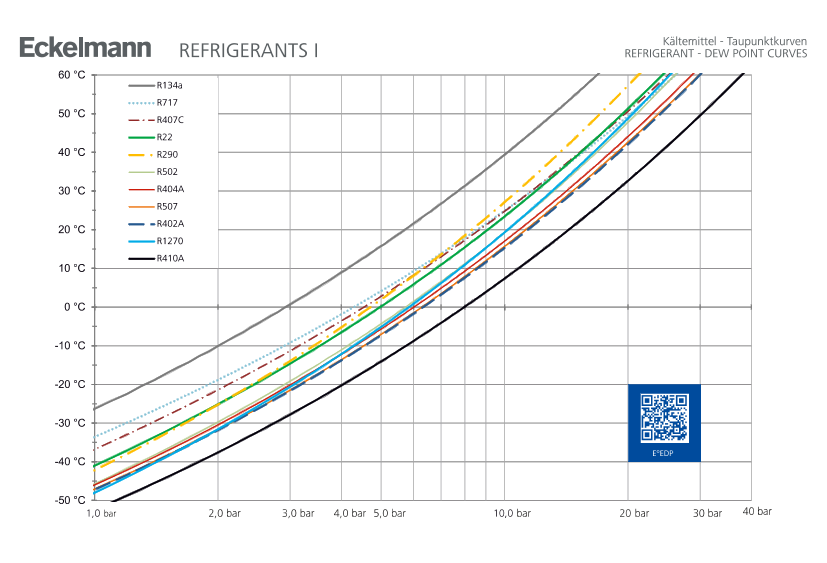Viewport: 827px width, 563px height.
Task: Click the REFRIGERANTS I heading
Action: coord(248,50)
